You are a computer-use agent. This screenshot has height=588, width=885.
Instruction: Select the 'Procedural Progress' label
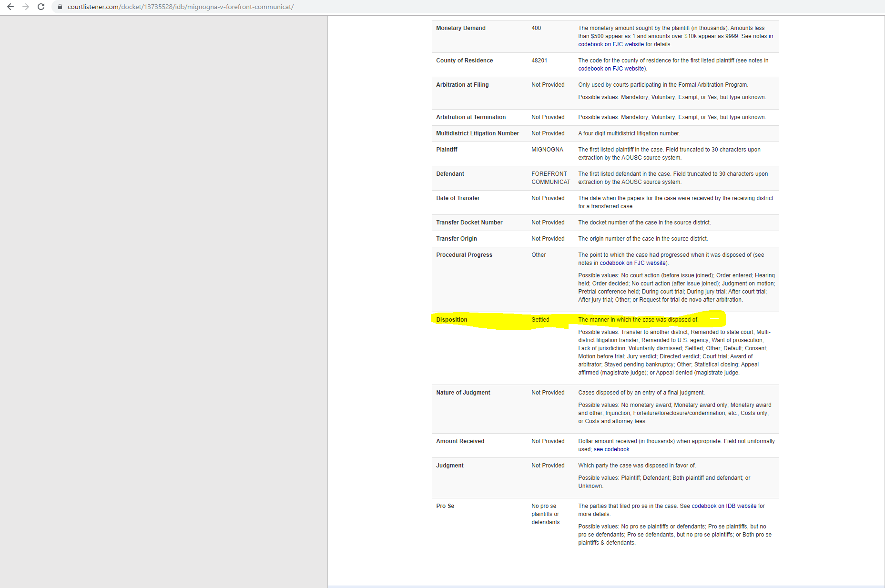pyautogui.click(x=464, y=255)
